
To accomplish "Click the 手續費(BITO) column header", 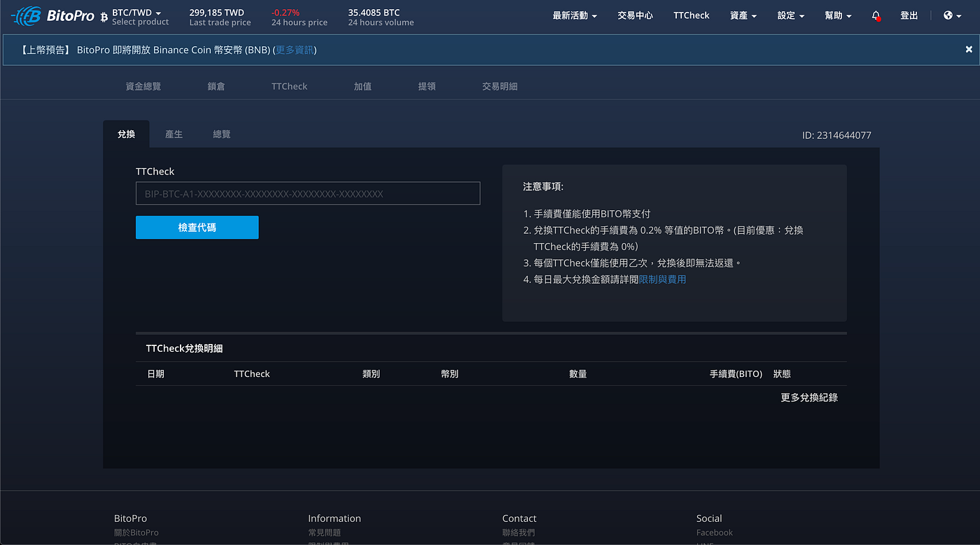I will point(736,374).
